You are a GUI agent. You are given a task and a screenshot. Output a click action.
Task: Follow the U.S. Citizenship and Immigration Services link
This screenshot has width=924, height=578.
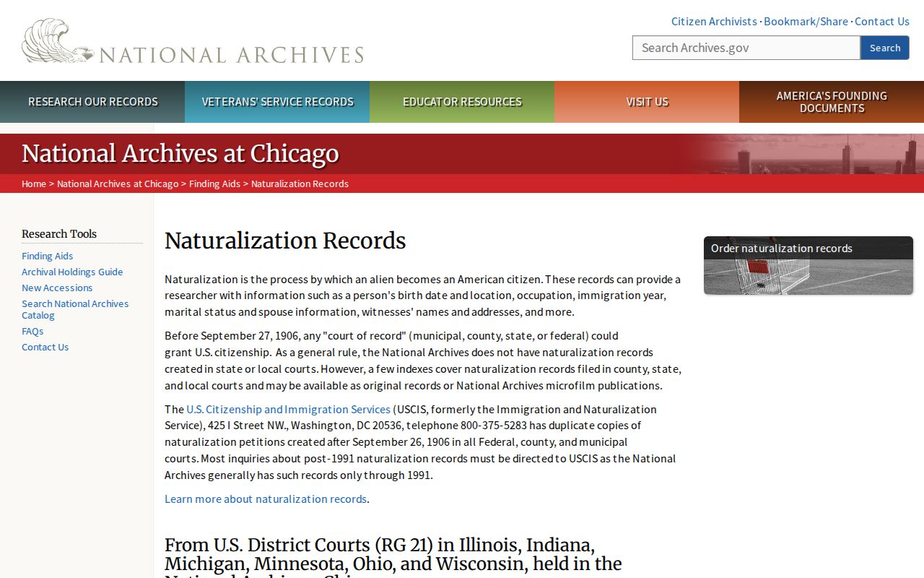(288, 409)
